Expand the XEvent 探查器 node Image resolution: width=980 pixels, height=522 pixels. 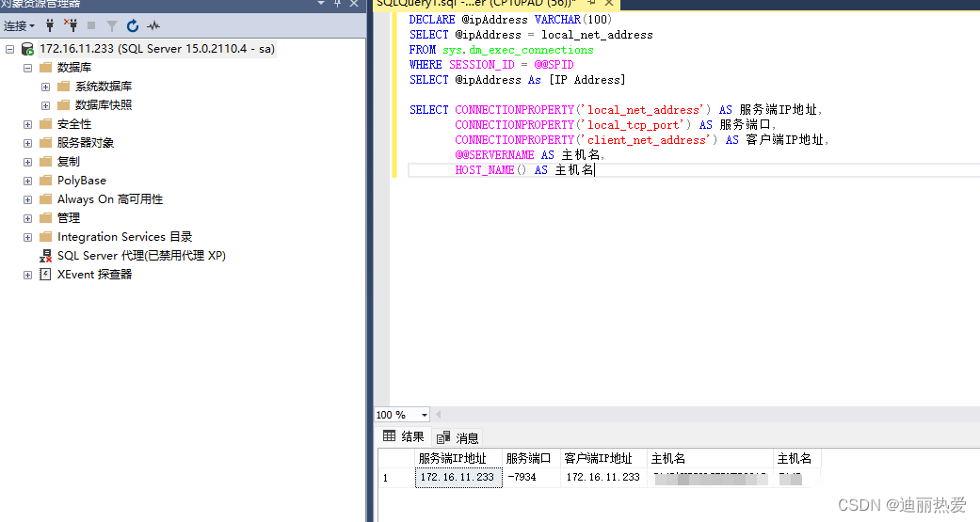pos(27,275)
